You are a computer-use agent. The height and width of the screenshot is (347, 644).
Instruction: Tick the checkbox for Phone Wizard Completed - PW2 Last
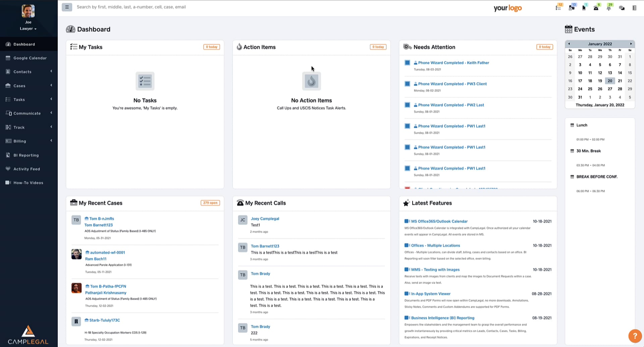(x=407, y=105)
